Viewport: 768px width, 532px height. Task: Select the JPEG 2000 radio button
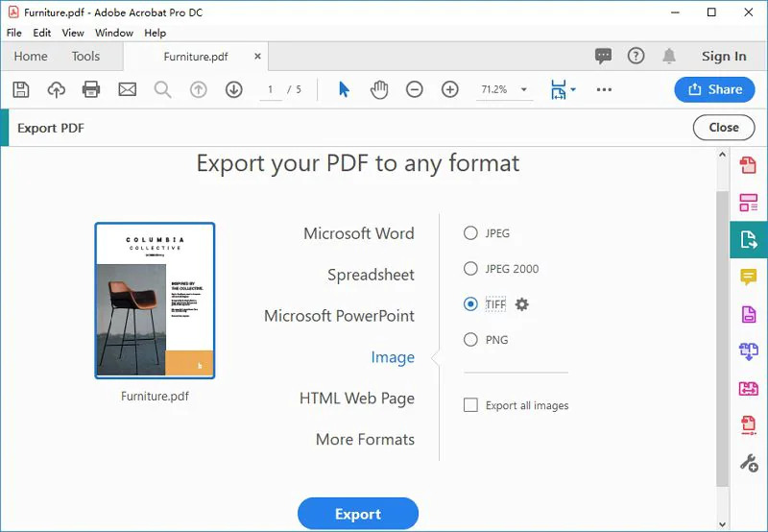tap(470, 269)
